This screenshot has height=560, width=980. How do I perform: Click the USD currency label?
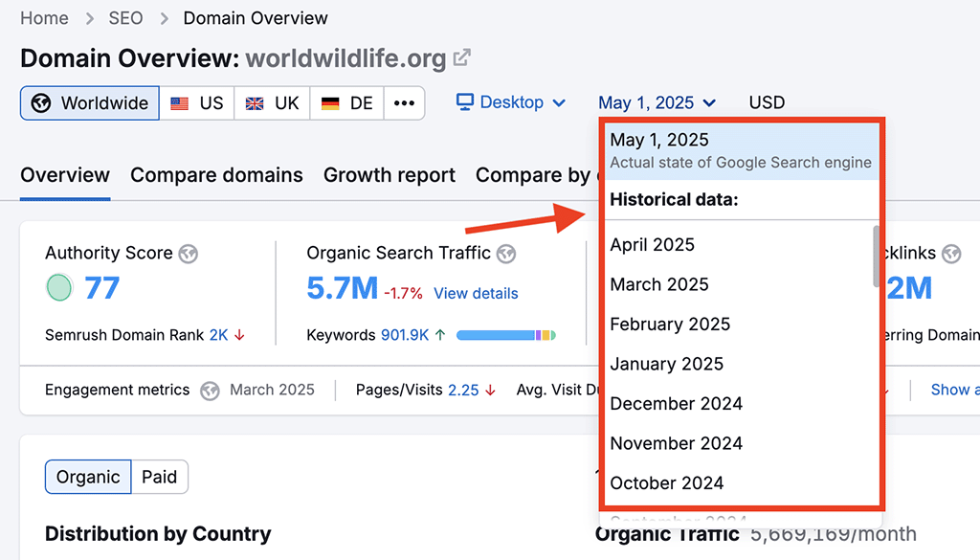767,102
